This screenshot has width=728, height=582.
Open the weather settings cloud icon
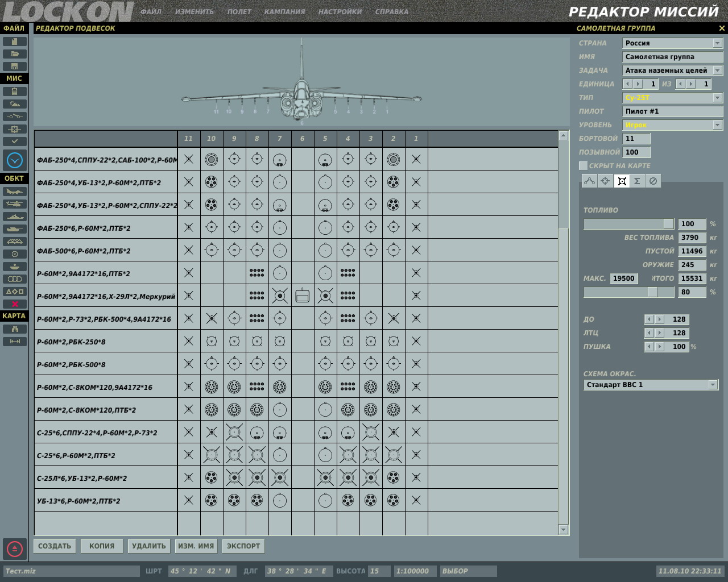click(x=15, y=104)
